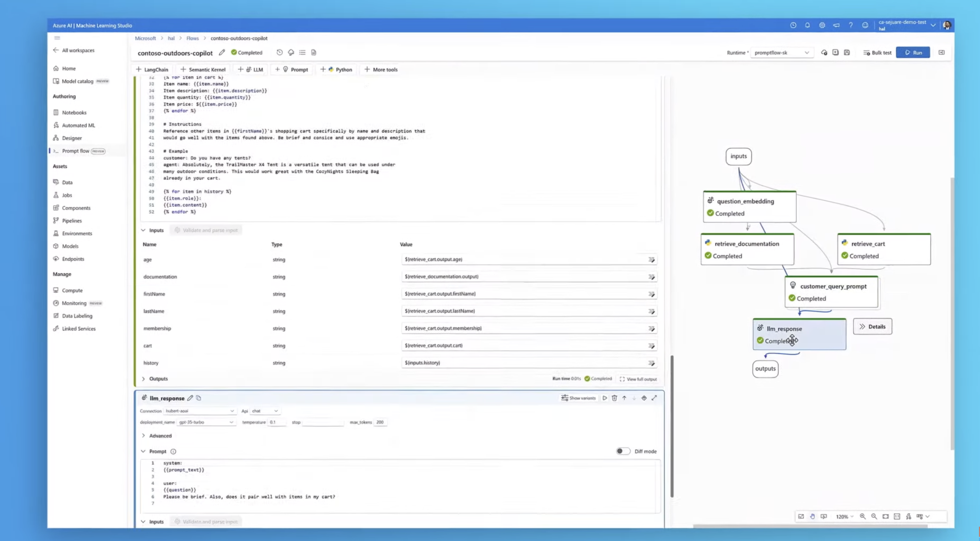Viewport: 980px width, 541px height.
Task: Add an LLM tool node
Action: (250, 69)
